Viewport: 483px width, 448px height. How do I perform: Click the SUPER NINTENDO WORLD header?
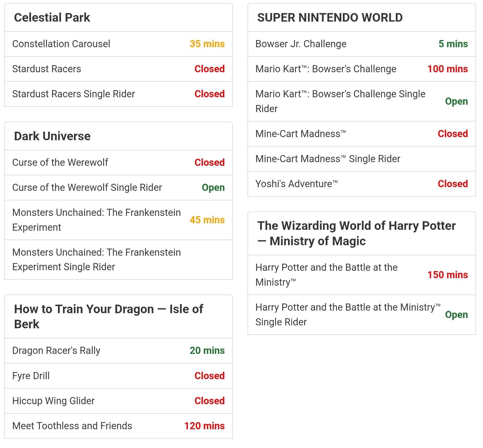[362, 18]
